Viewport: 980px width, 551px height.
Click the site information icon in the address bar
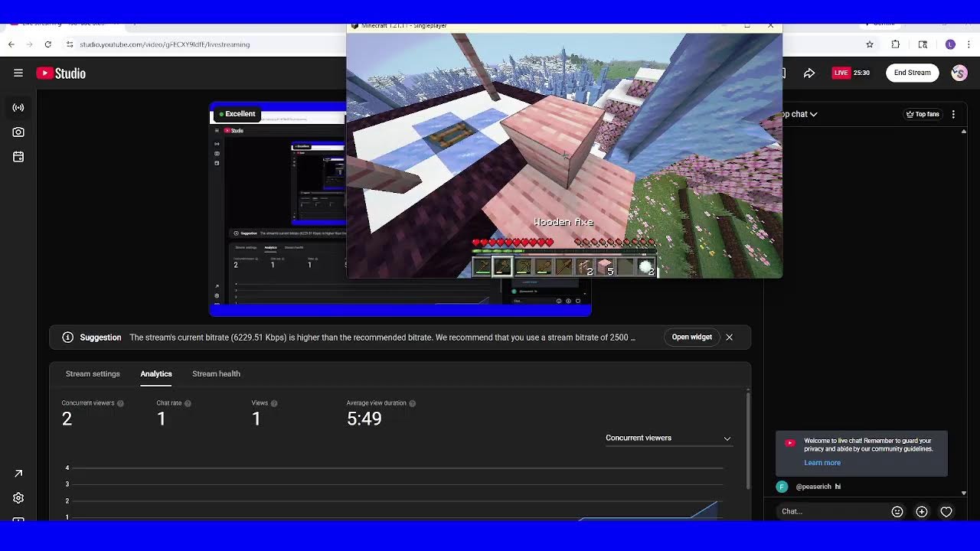pyautogui.click(x=70, y=44)
